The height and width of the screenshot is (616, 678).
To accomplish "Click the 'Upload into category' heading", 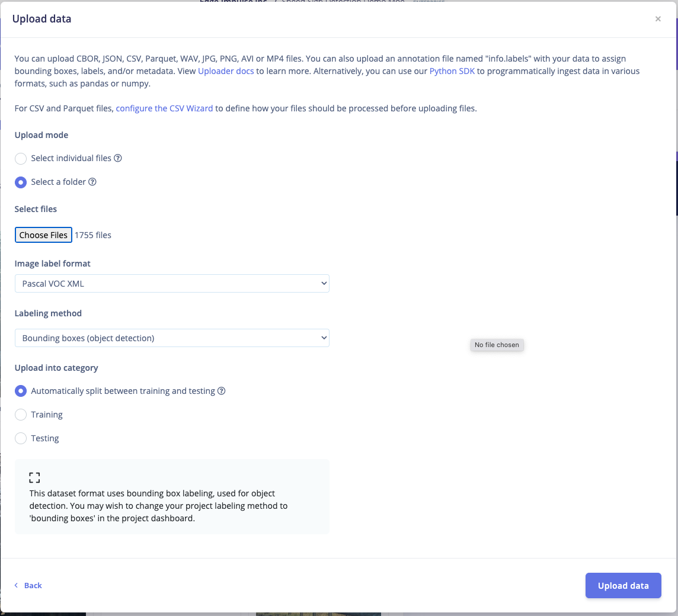I will [x=56, y=368].
